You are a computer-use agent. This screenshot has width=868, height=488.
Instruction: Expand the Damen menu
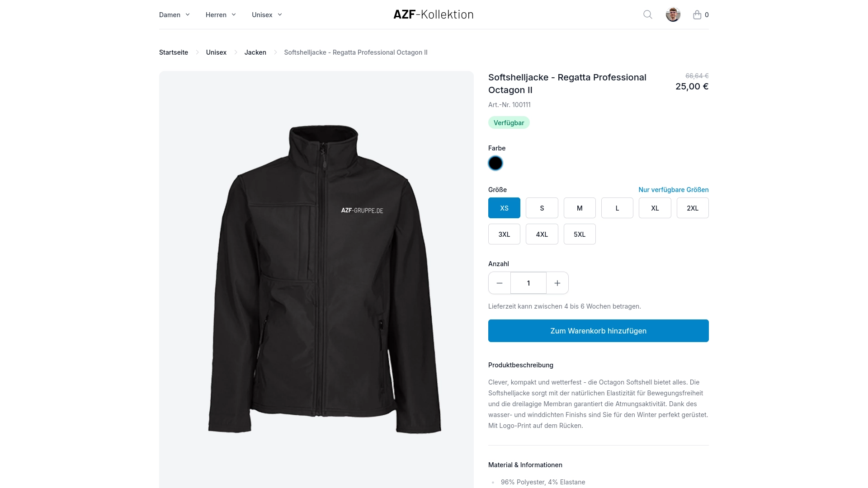[175, 14]
